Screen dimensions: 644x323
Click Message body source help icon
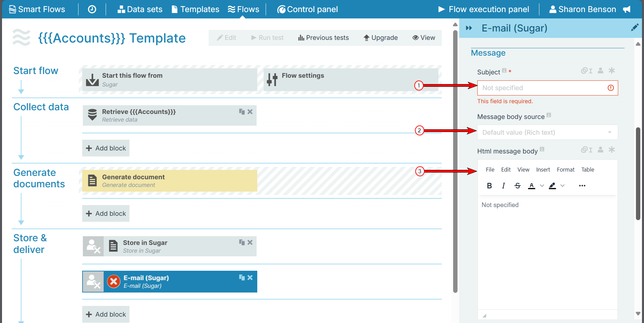549,115
